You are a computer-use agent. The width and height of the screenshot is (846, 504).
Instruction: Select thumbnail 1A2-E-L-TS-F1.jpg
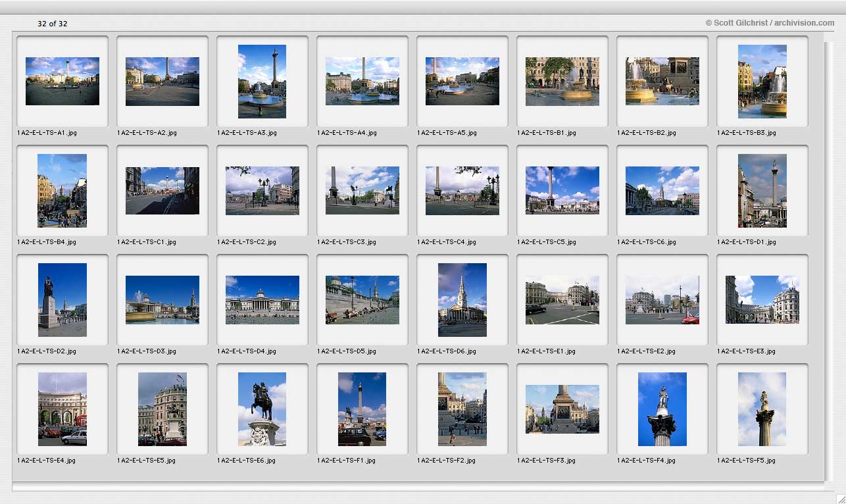point(362,409)
